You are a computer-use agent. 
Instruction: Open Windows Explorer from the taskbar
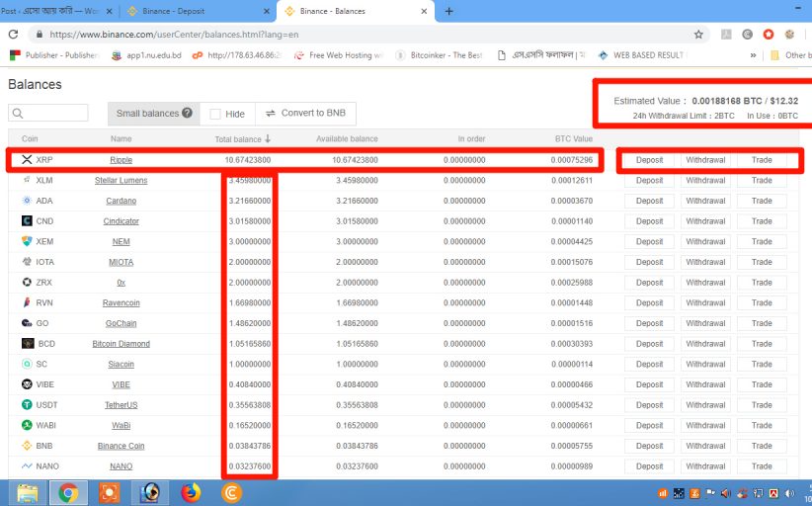pyautogui.click(x=28, y=492)
